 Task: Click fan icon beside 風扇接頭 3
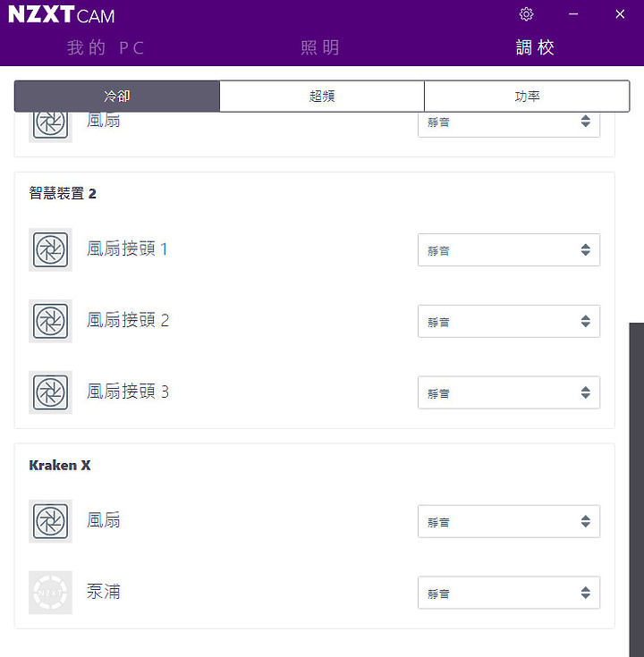pos(50,392)
